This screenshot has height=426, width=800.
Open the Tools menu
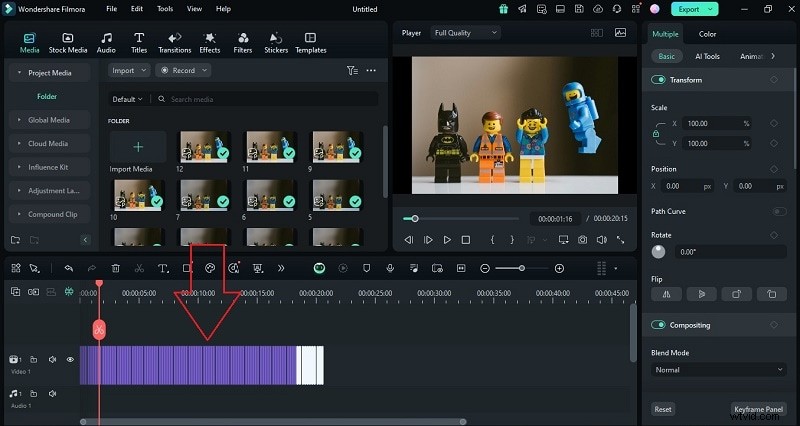click(165, 9)
